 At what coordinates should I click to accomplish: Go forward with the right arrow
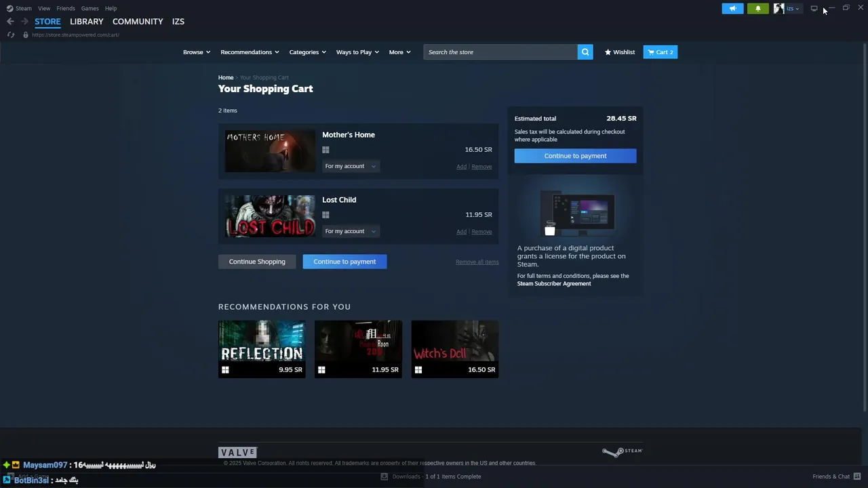click(24, 22)
